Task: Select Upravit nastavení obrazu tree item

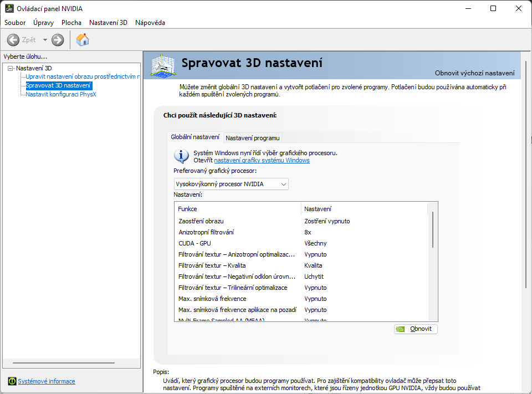Action: tap(82, 76)
